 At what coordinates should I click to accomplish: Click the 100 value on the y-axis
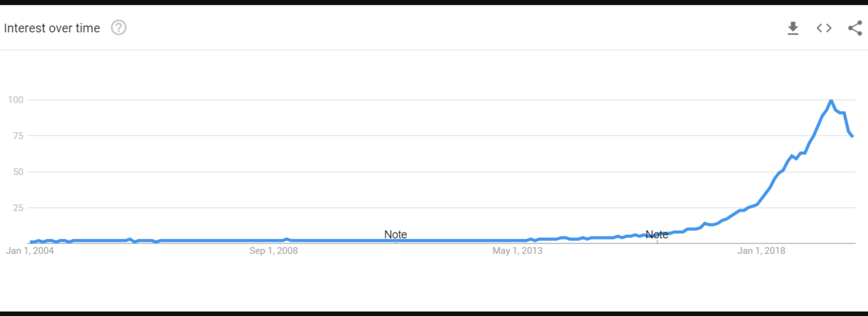tap(15, 100)
